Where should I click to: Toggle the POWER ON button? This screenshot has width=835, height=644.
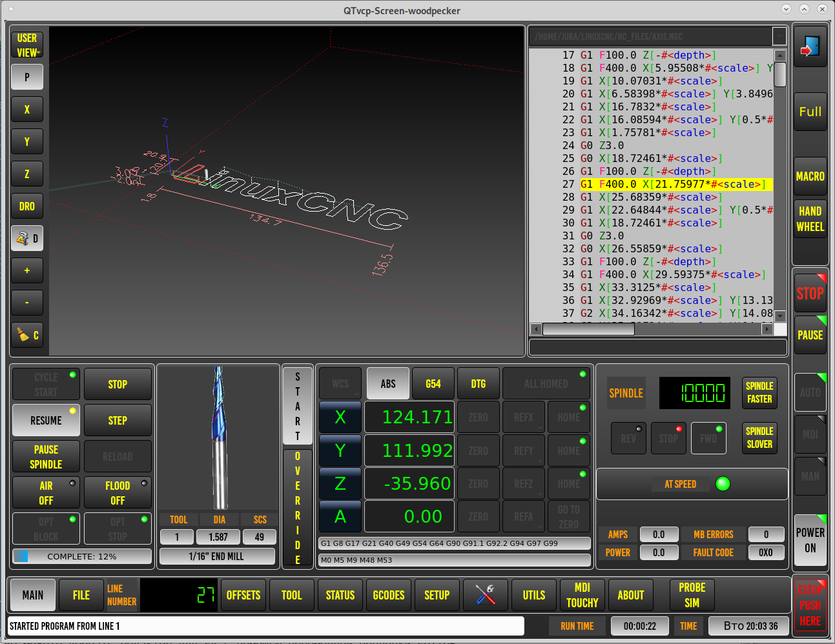[810, 540]
